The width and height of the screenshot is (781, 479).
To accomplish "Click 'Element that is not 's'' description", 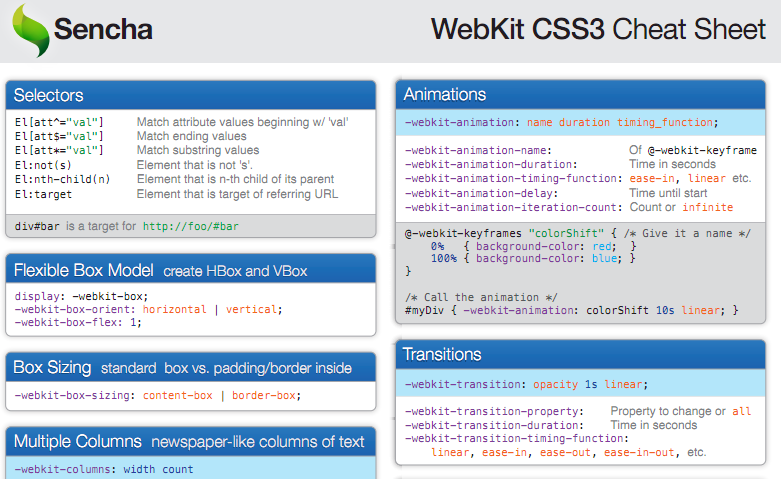I will tap(195, 165).
